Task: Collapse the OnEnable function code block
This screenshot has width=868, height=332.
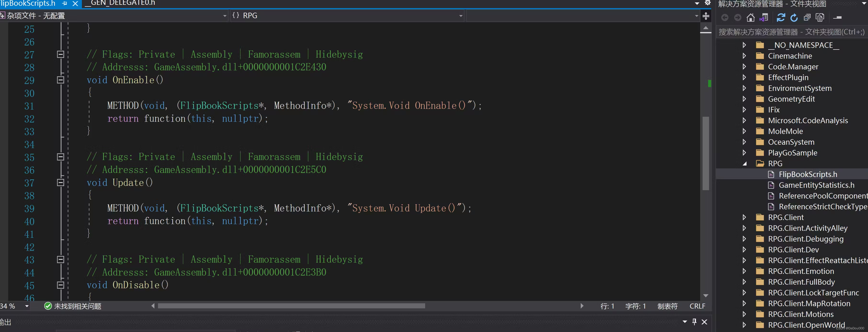Action: [61, 80]
